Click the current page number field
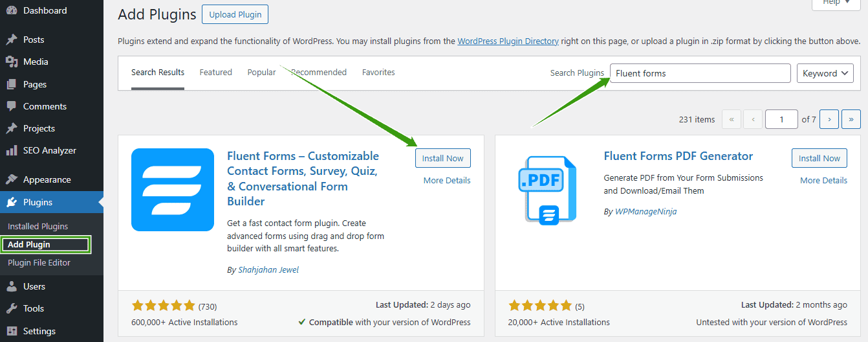The width and height of the screenshot is (868, 342). (x=781, y=119)
